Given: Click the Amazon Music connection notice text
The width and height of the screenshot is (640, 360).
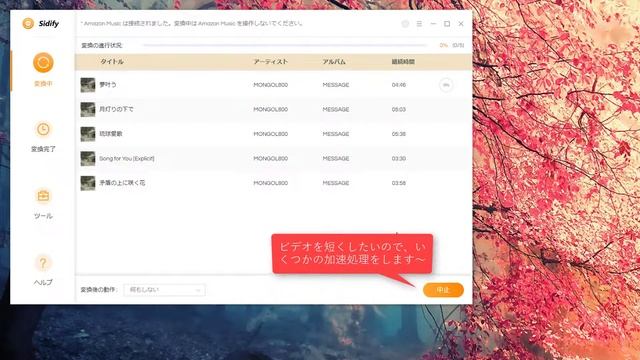Looking at the screenshot, I should pos(191,24).
